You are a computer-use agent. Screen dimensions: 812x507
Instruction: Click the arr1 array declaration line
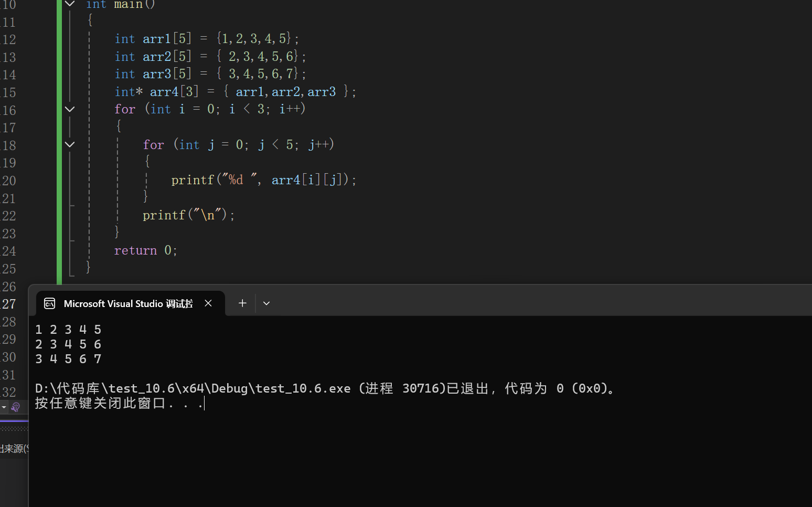[207, 39]
